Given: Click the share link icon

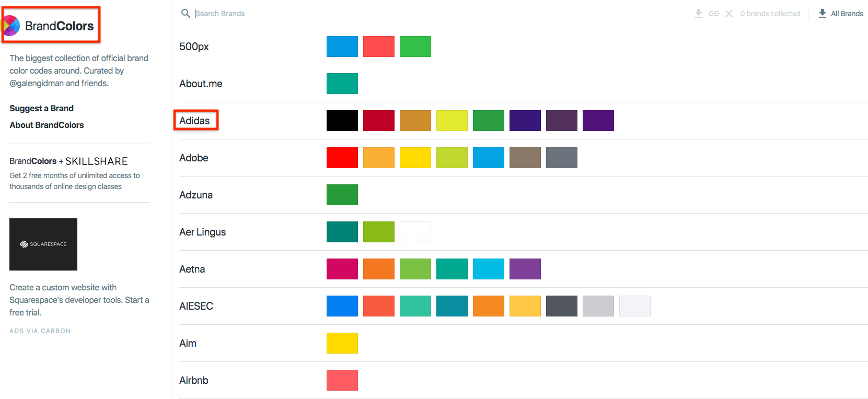Looking at the screenshot, I should coord(714,14).
